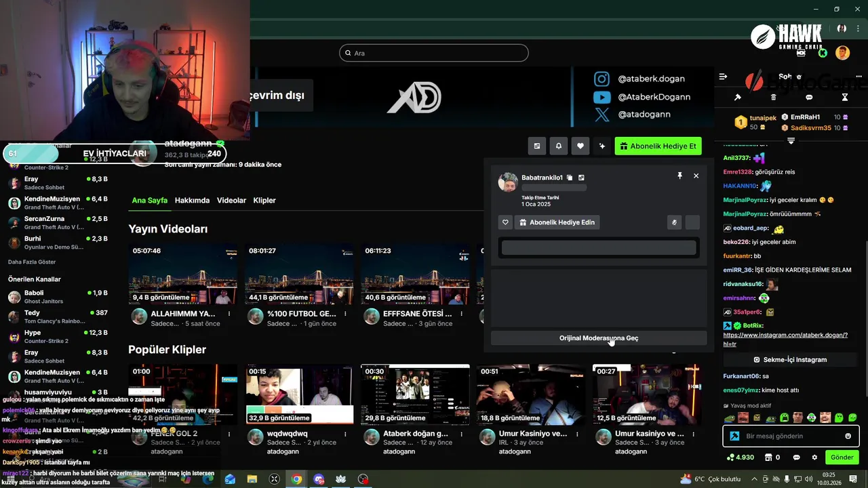Click Daha Fazla Göster in sidebar
Viewport: 868px width, 488px height.
(32, 262)
